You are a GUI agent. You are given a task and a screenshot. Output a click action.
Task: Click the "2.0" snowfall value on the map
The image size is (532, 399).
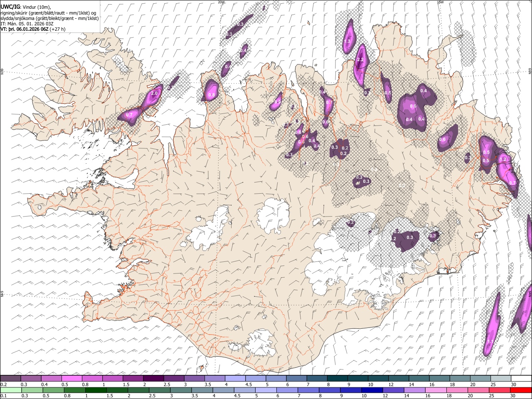(x=154, y=93)
